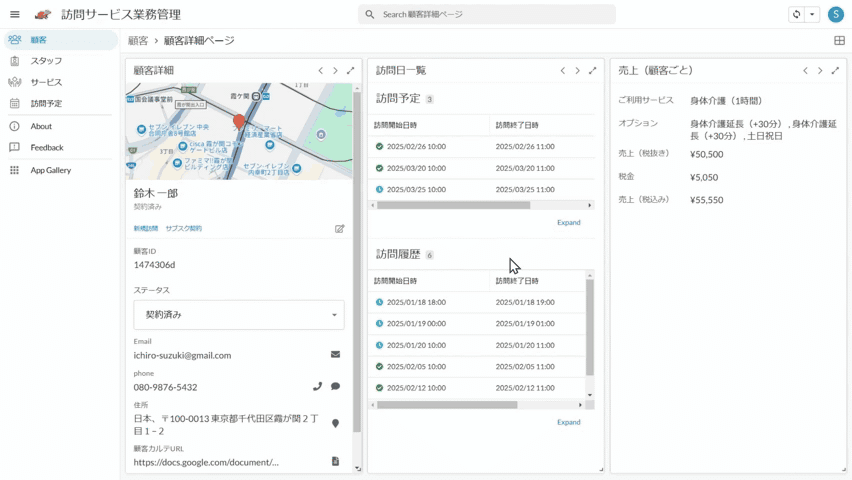
Task: Toggle the dashboard layout grid icon
Action: pyautogui.click(x=839, y=40)
